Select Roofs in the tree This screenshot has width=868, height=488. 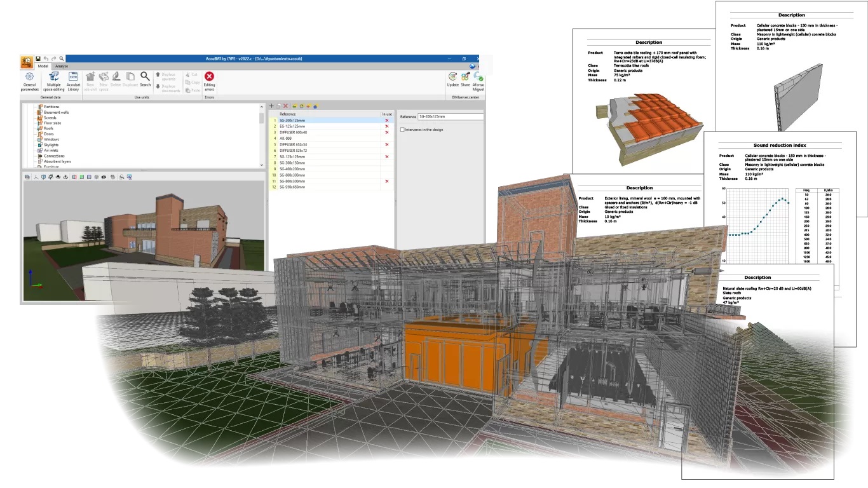click(49, 128)
